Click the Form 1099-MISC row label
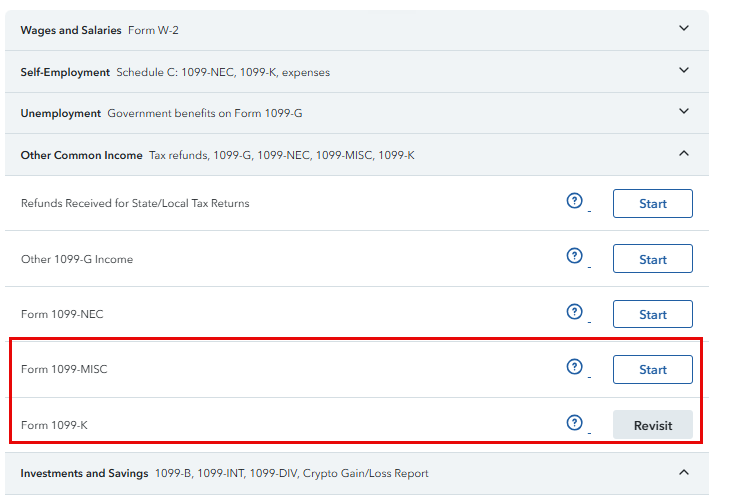 [64, 369]
